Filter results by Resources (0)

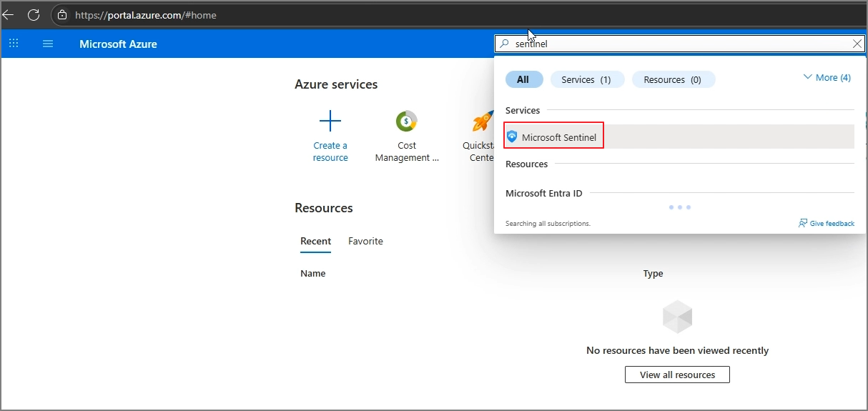pyautogui.click(x=673, y=79)
